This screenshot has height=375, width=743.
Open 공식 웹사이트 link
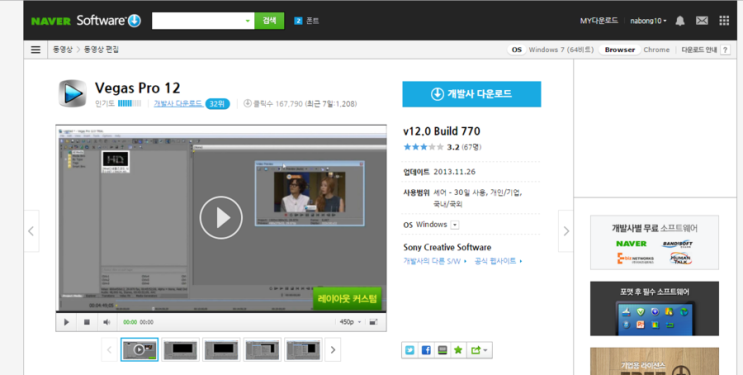(498, 261)
